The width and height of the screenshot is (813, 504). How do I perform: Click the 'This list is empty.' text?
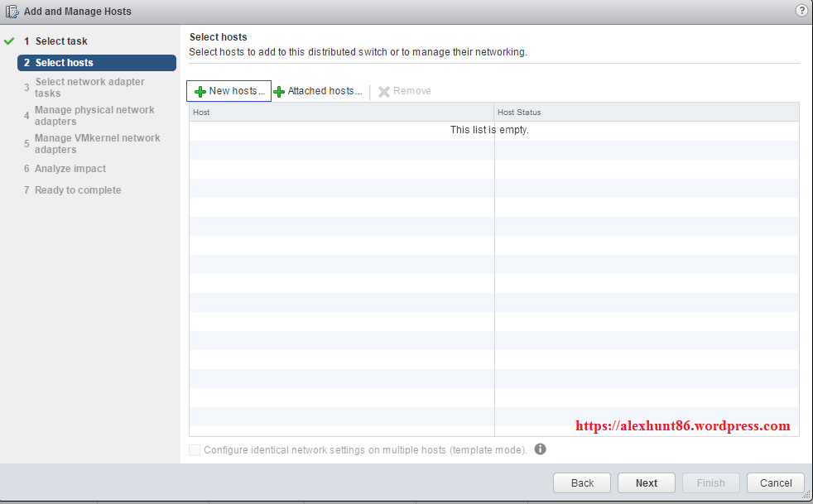coord(489,130)
